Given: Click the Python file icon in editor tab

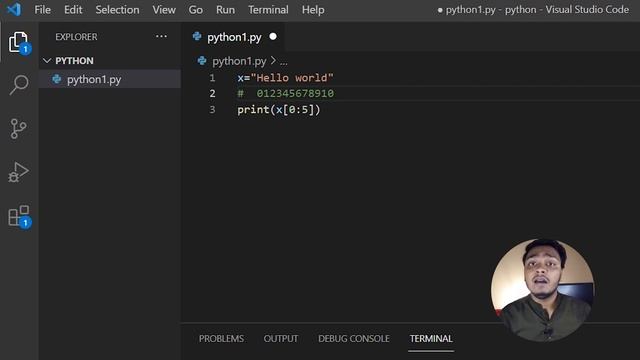Looking at the screenshot, I should click(x=197, y=36).
